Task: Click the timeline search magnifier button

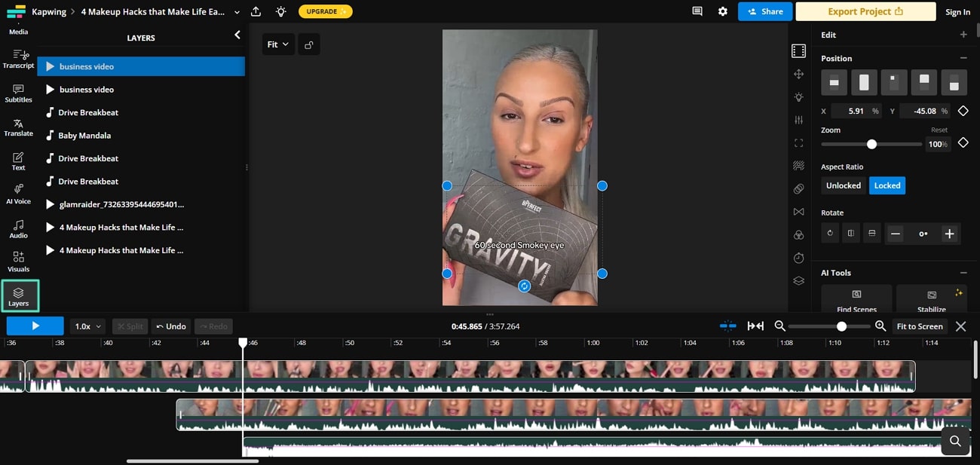Action: 955,441
